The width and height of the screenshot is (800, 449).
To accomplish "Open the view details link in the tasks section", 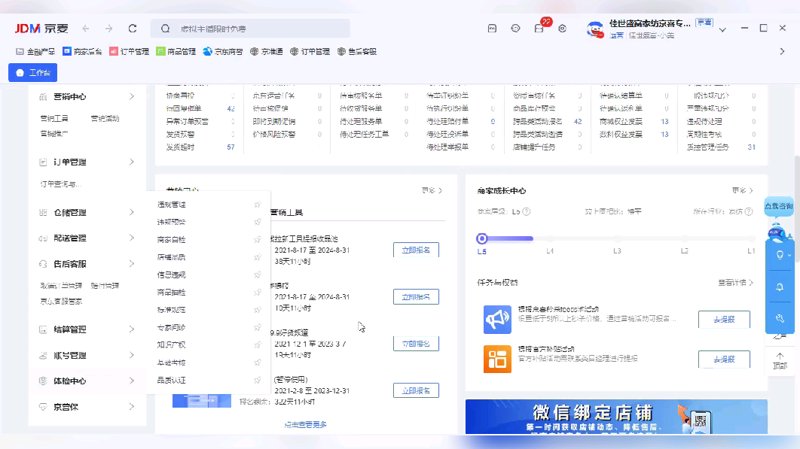I will [x=735, y=282].
